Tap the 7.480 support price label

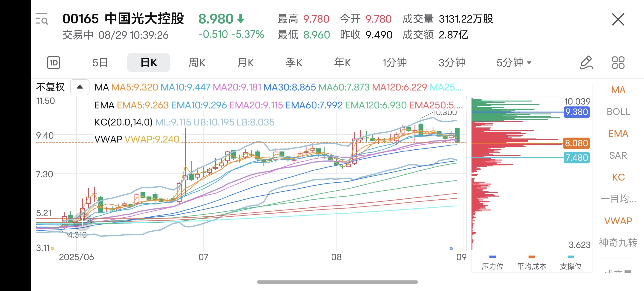point(577,158)
